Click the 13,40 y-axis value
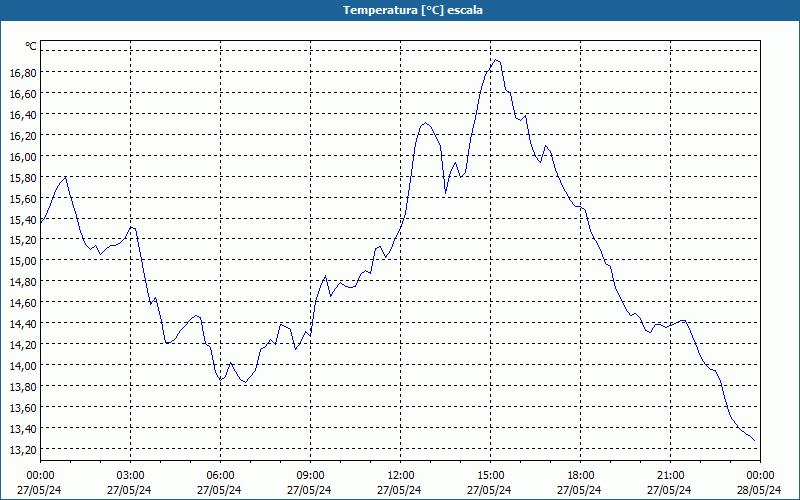This screenshot has height=500, width=800. (23, 429)
